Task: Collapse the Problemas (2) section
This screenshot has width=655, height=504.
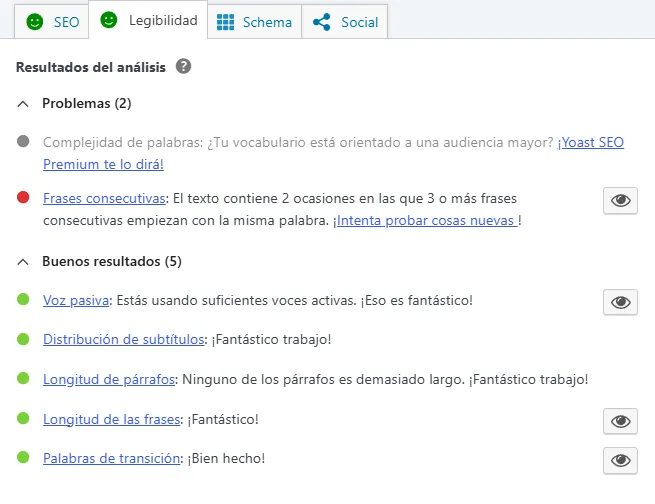Action: pyautogui.click(x=74, y=104)
